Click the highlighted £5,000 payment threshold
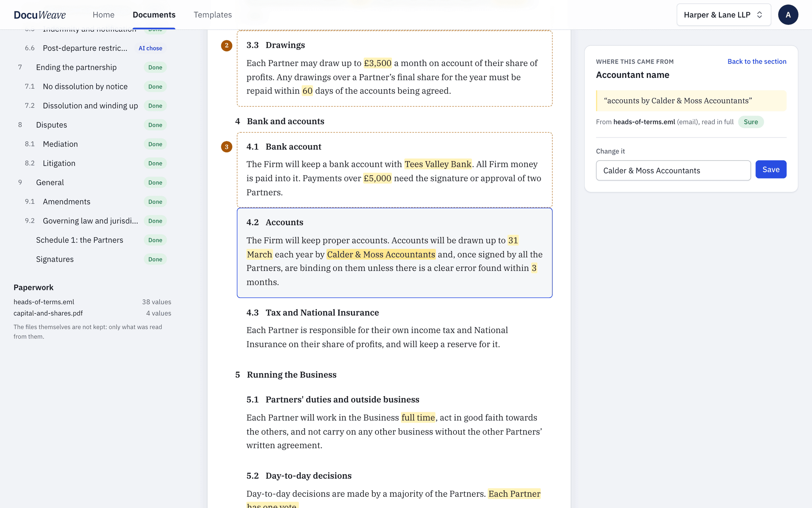The width and height of the screenshot is (812, 508). click(377, 178)
